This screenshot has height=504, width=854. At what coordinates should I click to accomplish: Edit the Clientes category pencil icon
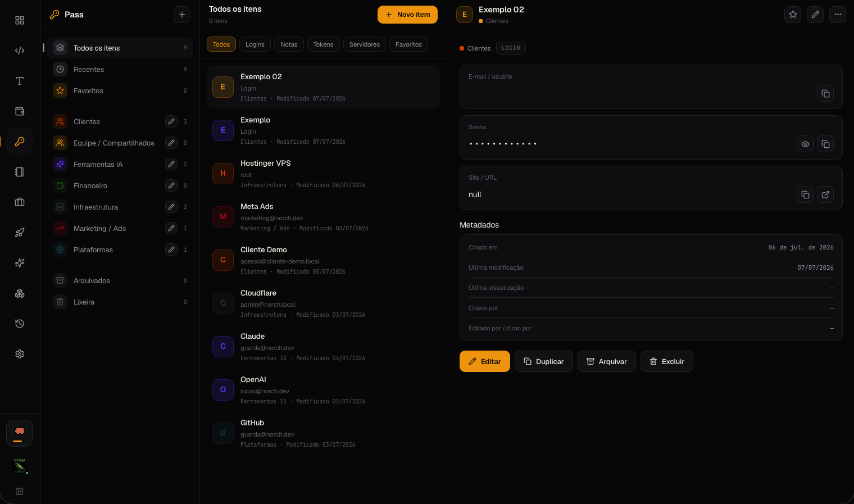171,121
